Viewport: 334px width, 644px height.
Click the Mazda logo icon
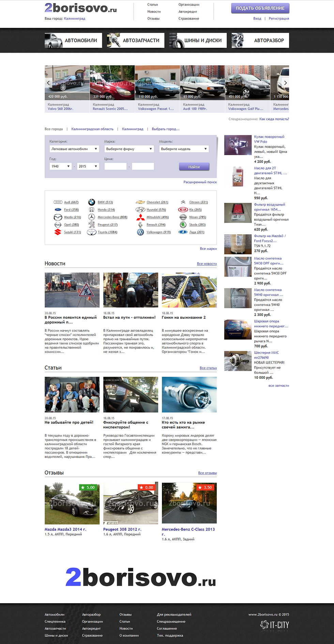[58, 217]
